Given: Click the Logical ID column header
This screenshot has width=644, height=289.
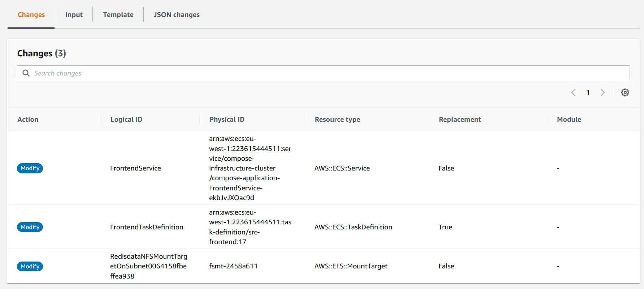Looking at the screenshot, I should (x=126, y=120).
